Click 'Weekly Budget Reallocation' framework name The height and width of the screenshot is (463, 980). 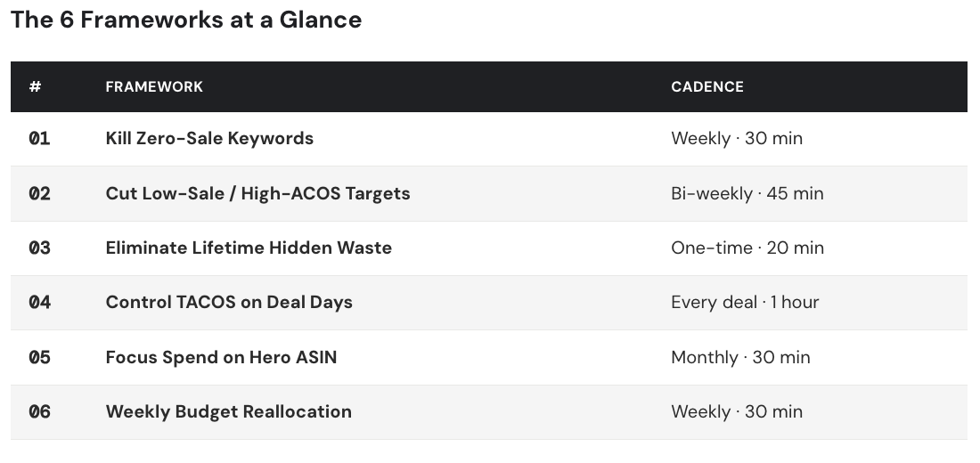click(228, 412)
